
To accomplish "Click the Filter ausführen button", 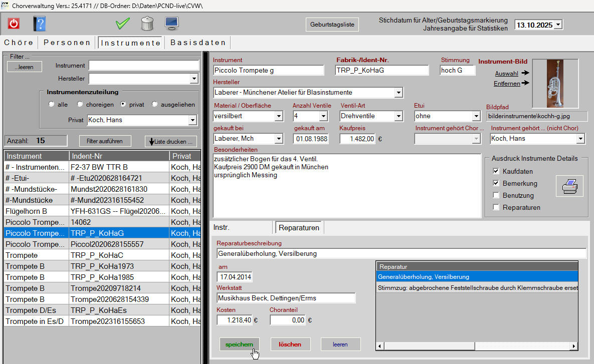I will pos(105,141).
